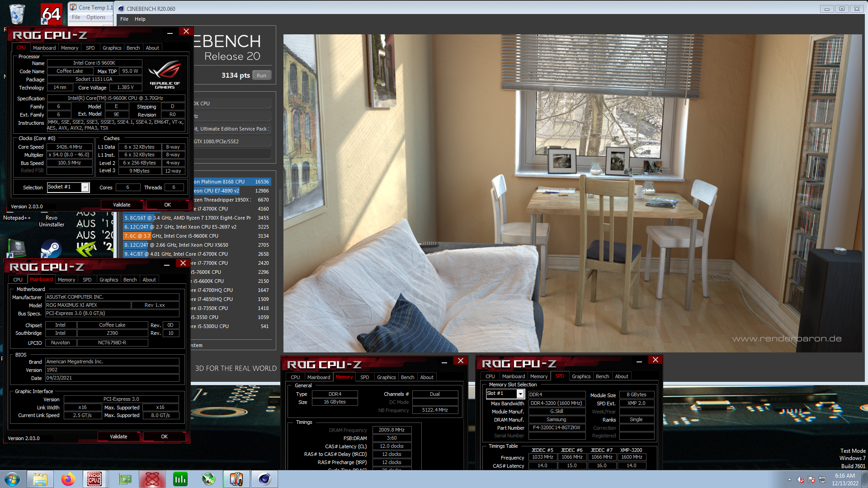Open the AIDA64 desktop icon
The image size is (868, 488).
[x=51, y=14]
